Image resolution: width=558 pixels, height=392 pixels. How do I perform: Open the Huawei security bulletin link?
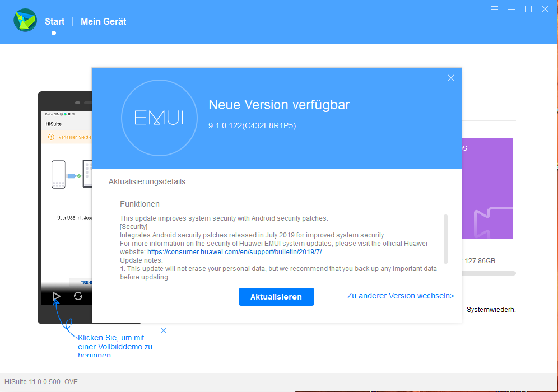coord(235,252)
